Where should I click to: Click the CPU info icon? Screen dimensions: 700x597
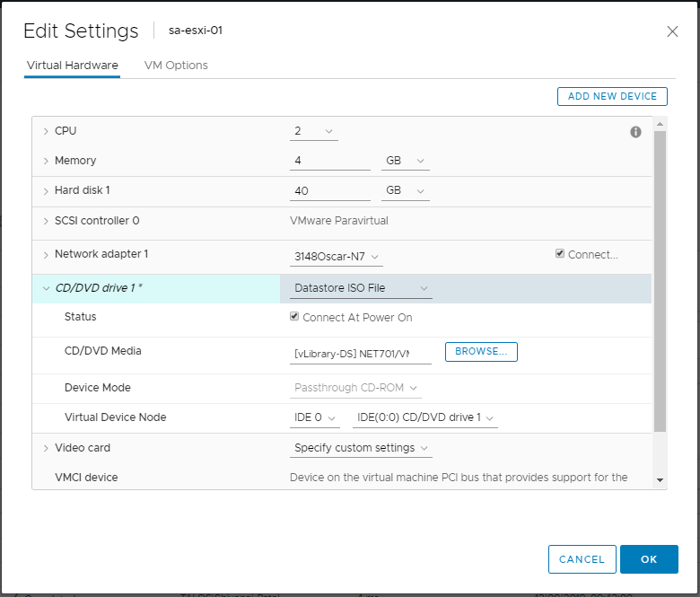(x=635, y=132)
